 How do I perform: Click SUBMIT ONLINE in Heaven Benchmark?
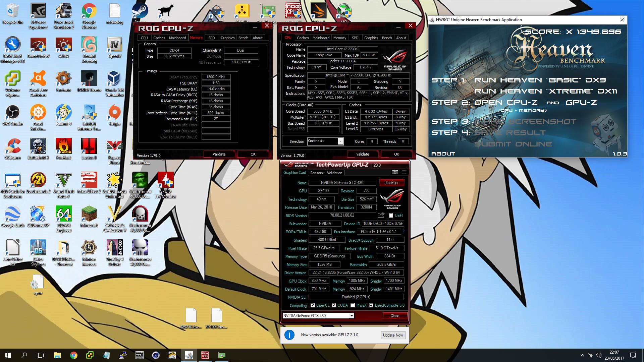coord(513,144)
